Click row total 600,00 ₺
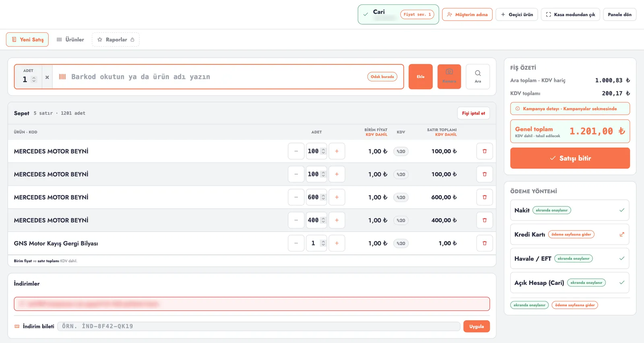Viewport: 644px width, 343px height. 444,197
